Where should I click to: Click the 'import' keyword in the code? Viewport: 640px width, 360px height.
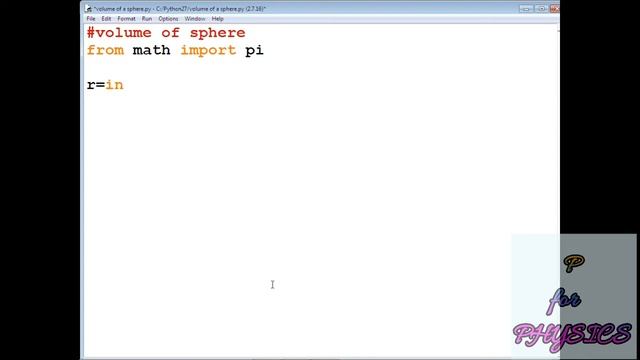[208, 51]
